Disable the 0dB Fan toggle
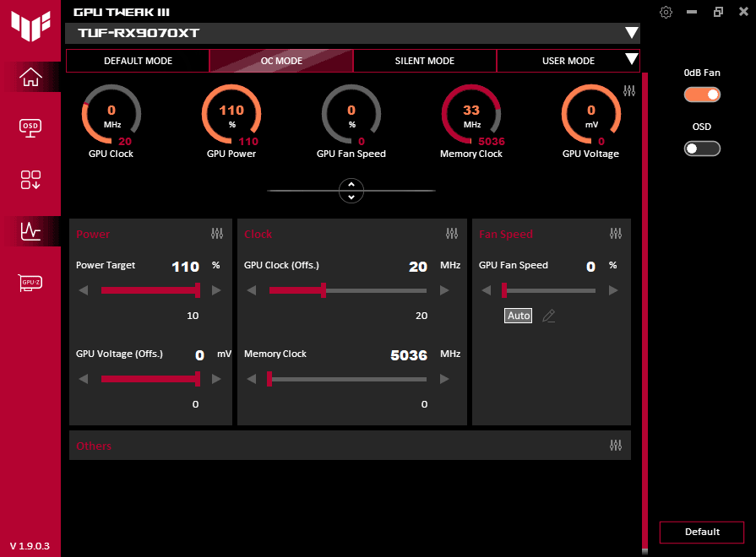The height and width of the screenshot is (557, 756). 702,95
